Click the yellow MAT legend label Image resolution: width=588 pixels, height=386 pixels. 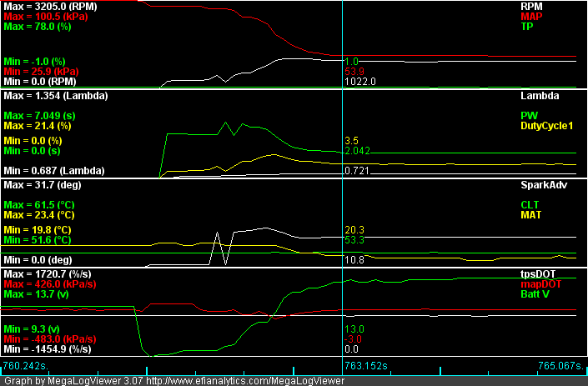point(530,214)
